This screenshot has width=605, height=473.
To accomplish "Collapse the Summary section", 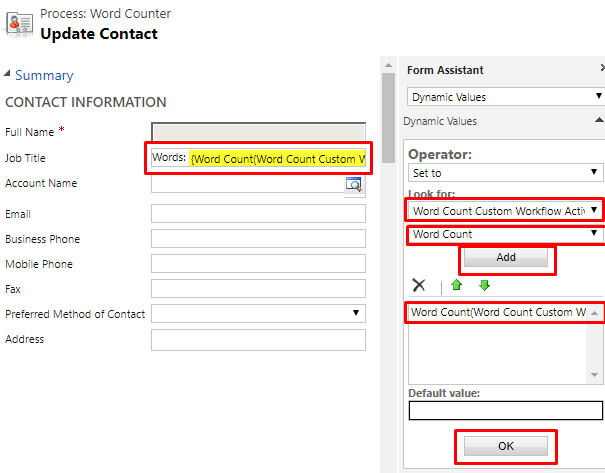I will tap(7, 73).
